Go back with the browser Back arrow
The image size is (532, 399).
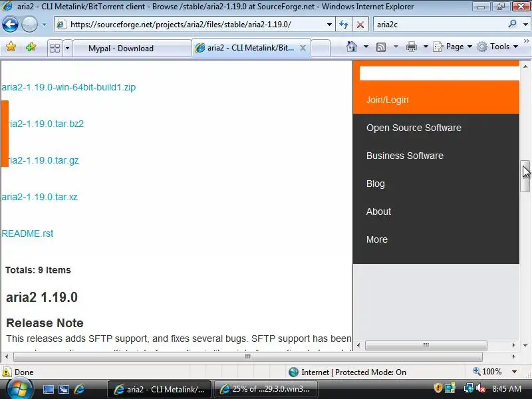(x=10, y=24)
